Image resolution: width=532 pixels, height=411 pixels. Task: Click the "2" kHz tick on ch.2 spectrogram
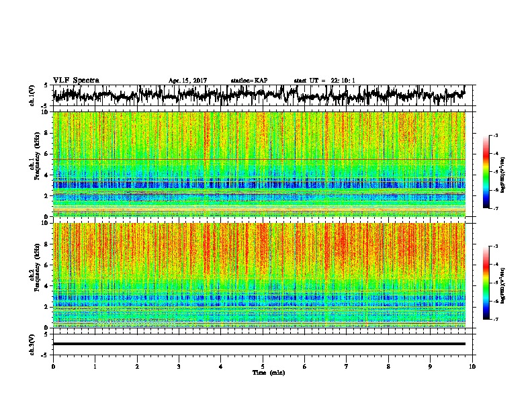point(47,307)
